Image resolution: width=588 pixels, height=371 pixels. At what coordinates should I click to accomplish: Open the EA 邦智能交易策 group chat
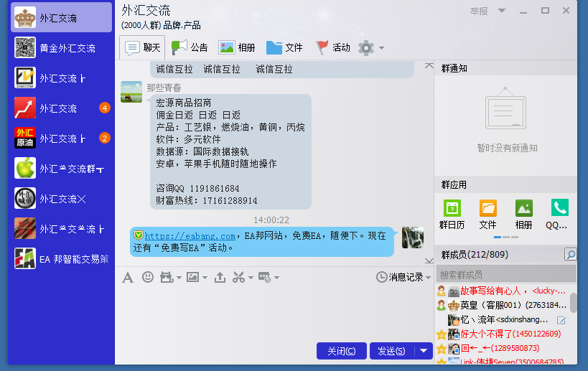pos(61,258)
